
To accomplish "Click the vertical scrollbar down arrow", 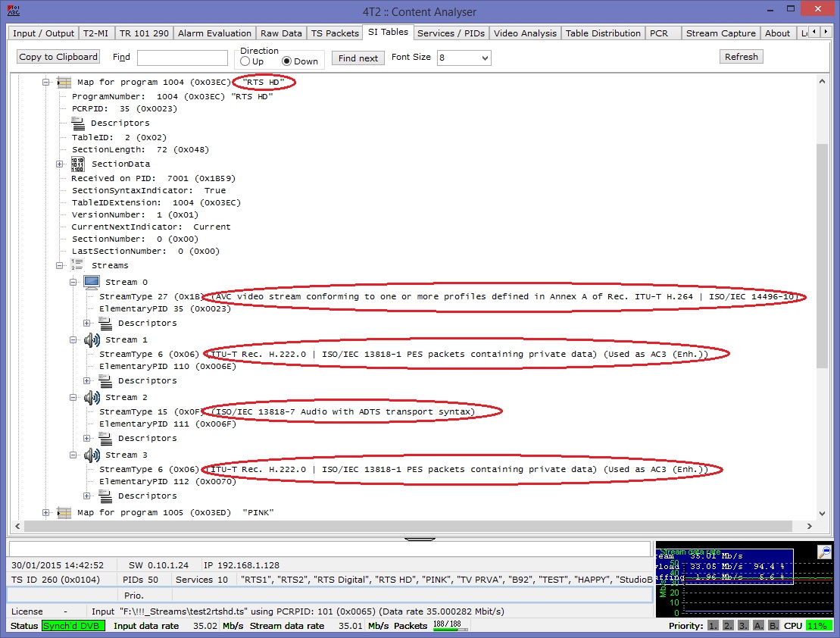I will coord(822,514).
